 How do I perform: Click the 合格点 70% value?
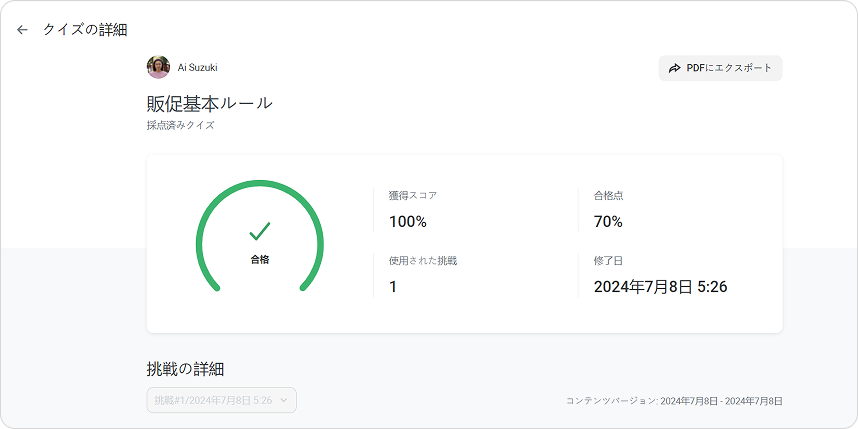pyautogui.click(x=608, y=222)
